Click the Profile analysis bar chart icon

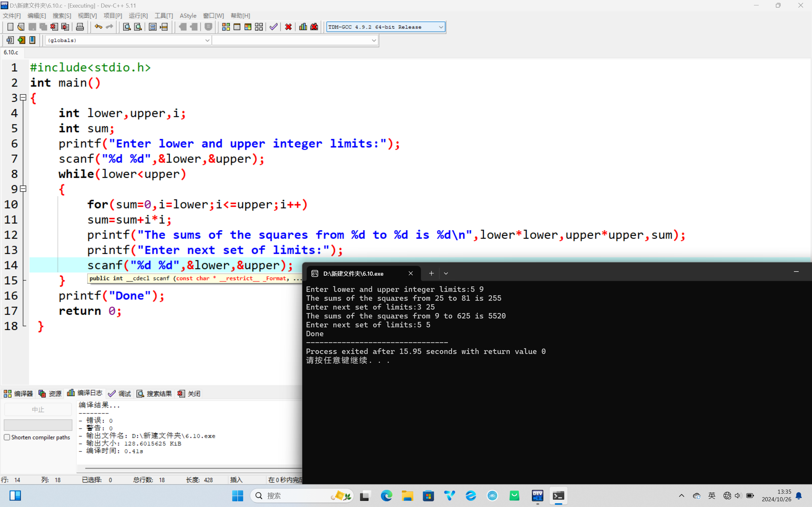[x=303, y=27]
